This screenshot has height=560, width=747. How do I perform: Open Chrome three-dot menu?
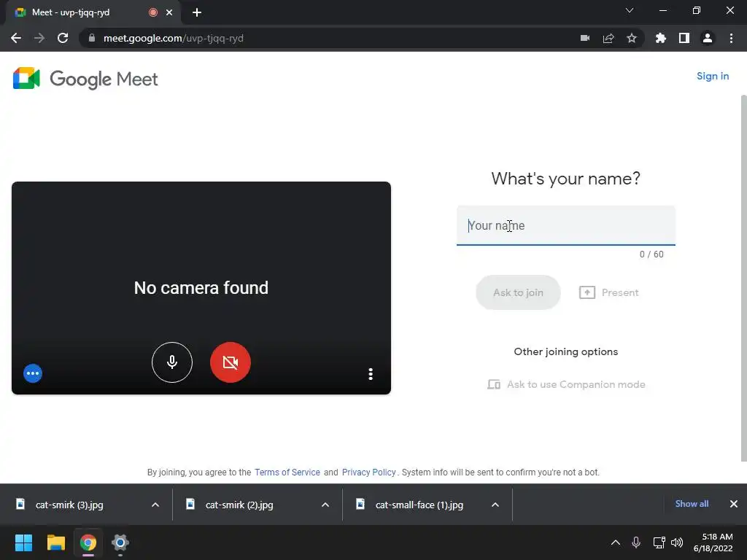click(731, 38)
